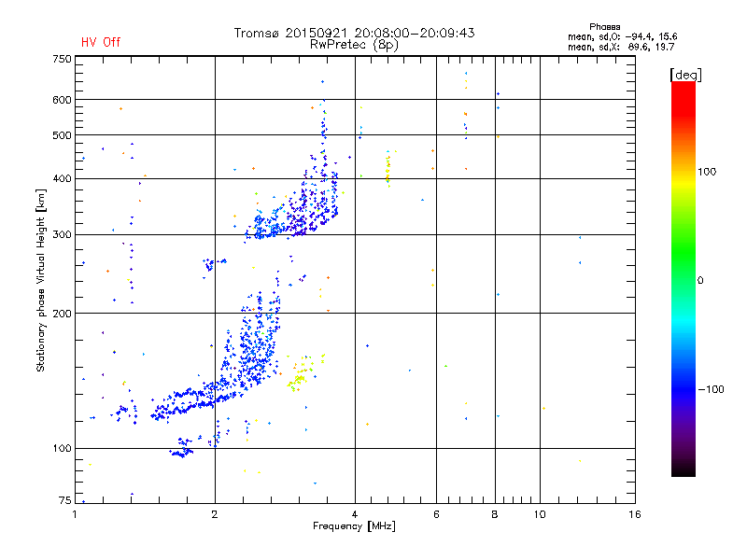Click the x-axis label '2'
Screen dimensions: 747x560
pos(215,514)
